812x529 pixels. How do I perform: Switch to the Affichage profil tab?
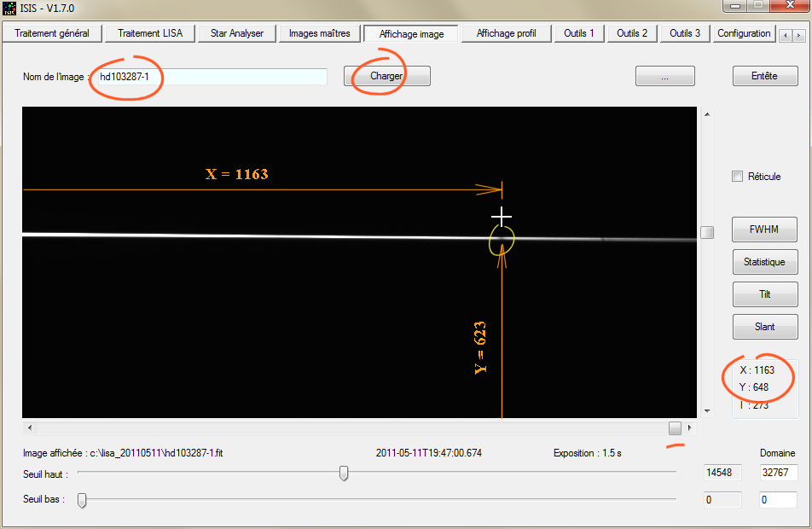506,33
